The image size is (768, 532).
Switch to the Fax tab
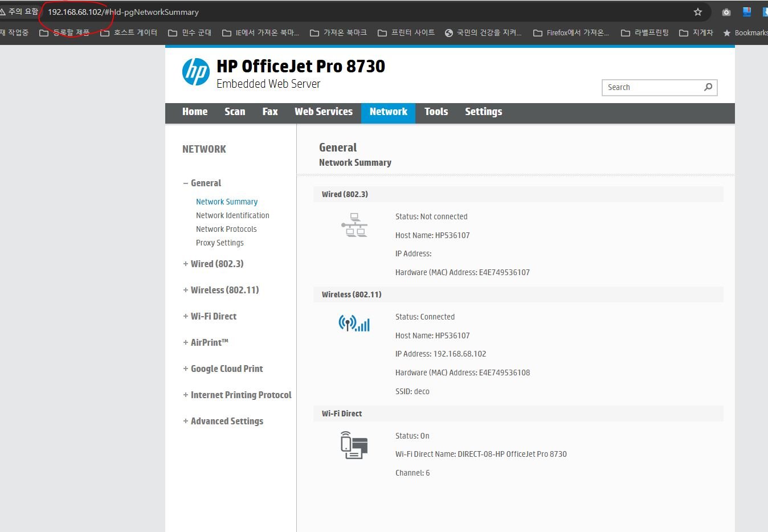coord(270,112)
